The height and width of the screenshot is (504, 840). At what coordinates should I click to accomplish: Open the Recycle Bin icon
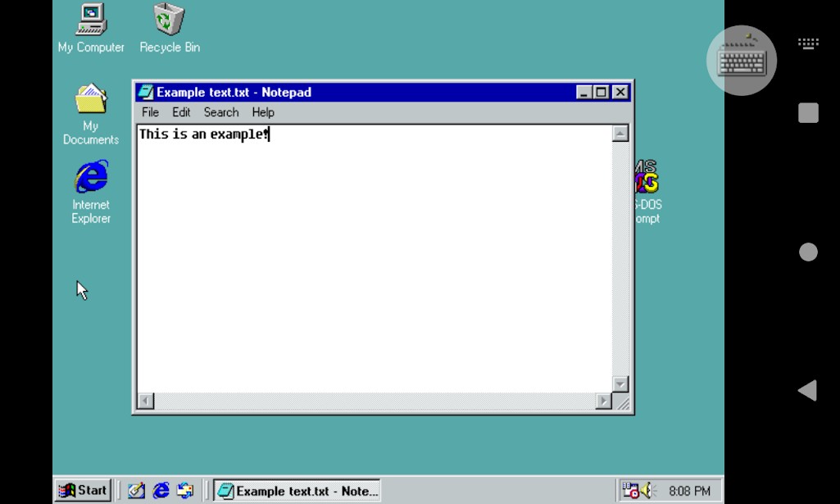tap(170, 28)
